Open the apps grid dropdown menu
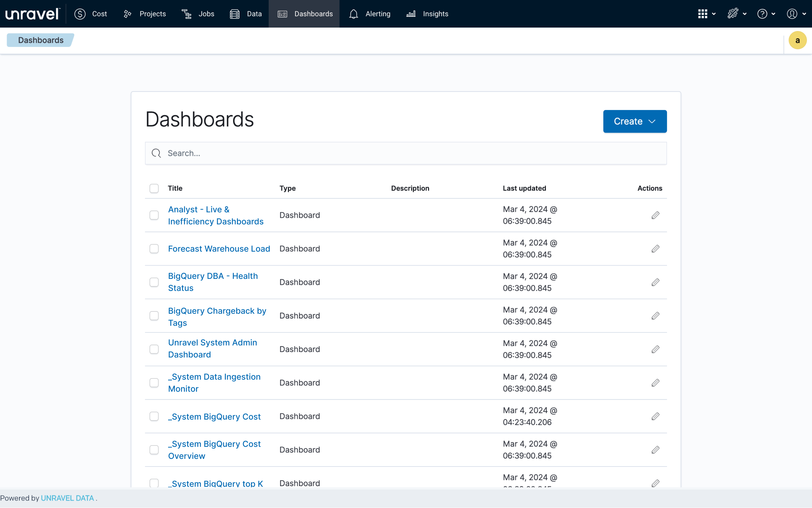 pyautogui.click(x=706, y=14)
